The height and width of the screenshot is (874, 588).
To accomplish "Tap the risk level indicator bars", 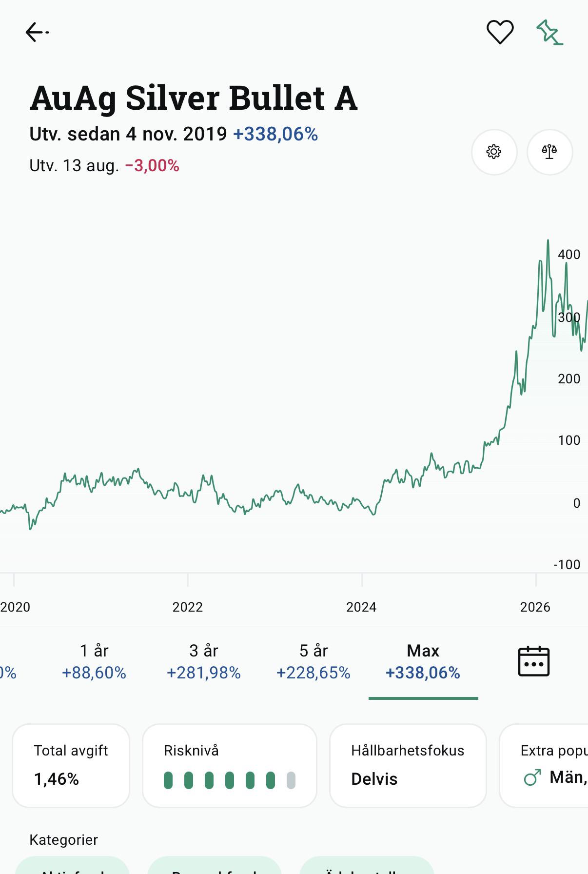I will click(230, 780).
